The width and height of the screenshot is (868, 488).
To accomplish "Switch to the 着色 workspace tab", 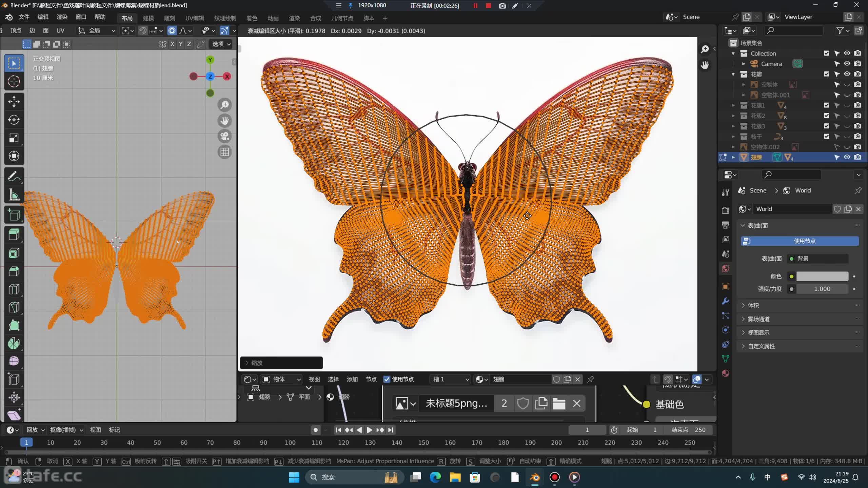I will point(252,18).
